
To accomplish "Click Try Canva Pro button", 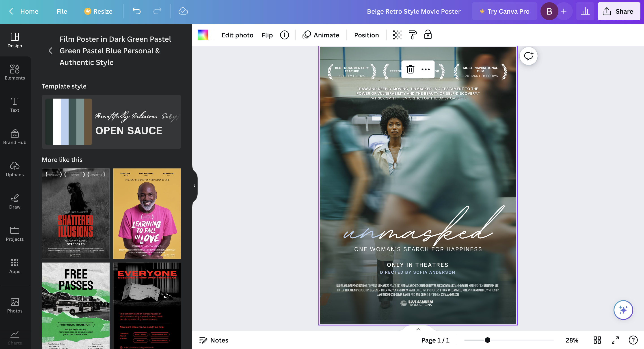I will pyautogui.click(x=504, y=11).
